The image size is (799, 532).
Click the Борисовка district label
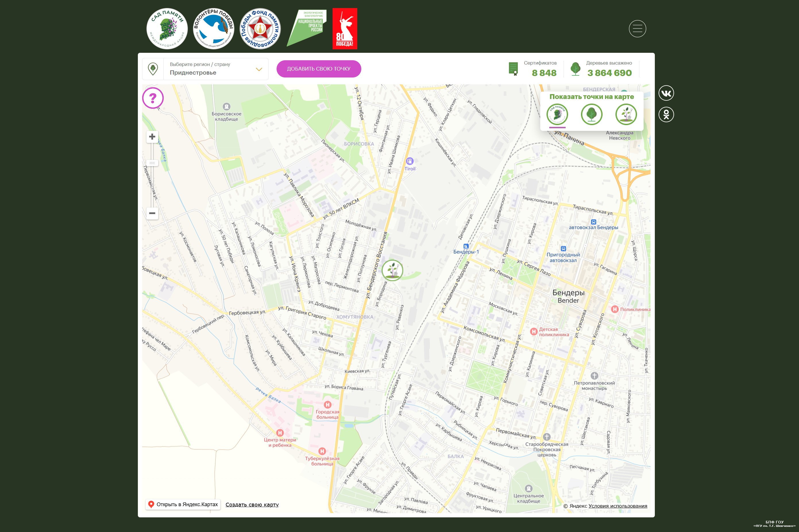pos(359,144)
